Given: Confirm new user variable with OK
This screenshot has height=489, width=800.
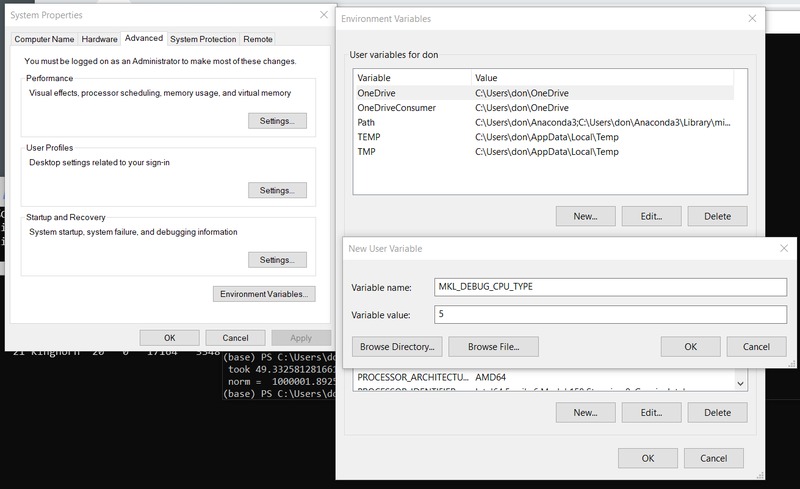Looking at the screenshot, I should point(690,346).
